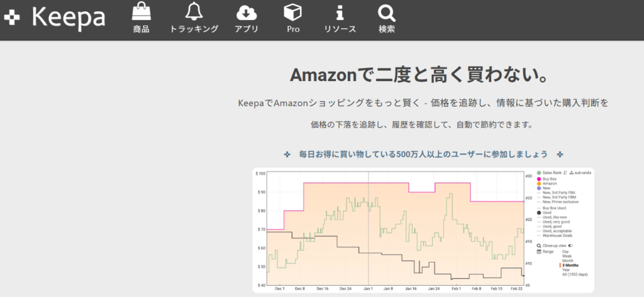Click the 商品 menu label
The height and width of the screenshot is (297, 644).
[142, 29]
